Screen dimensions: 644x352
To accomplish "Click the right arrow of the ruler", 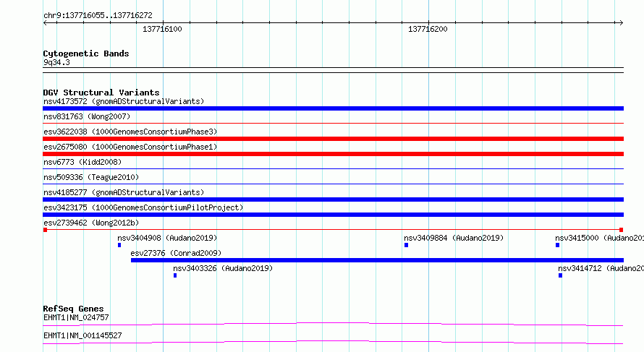I will 621,23.
